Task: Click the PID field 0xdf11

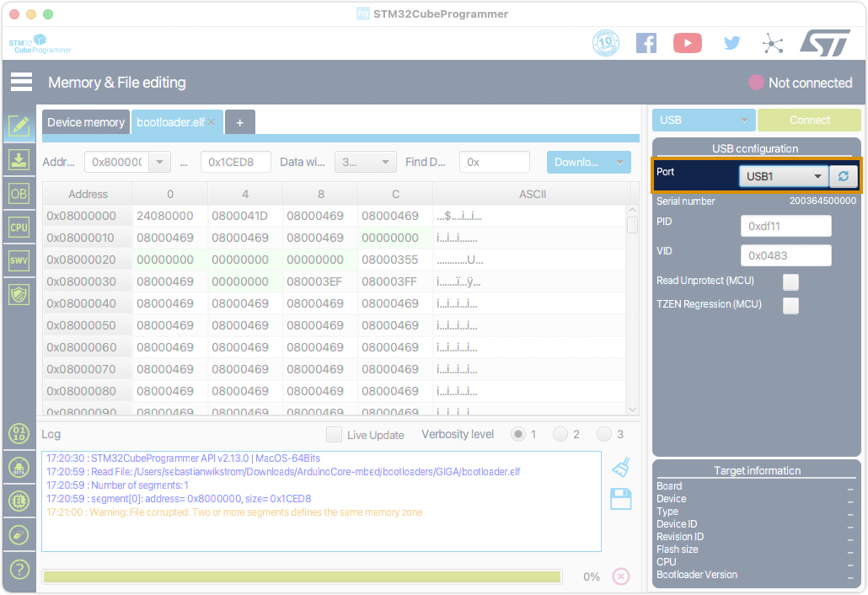Action: (x=785, y=226)
